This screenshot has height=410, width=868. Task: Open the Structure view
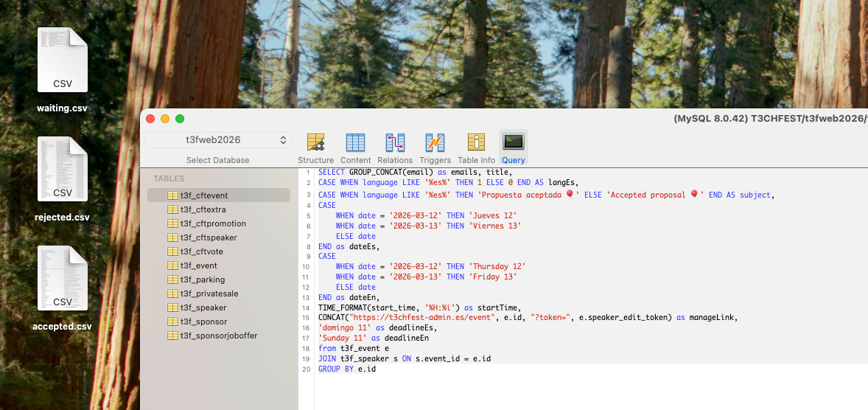coord(315,147)
